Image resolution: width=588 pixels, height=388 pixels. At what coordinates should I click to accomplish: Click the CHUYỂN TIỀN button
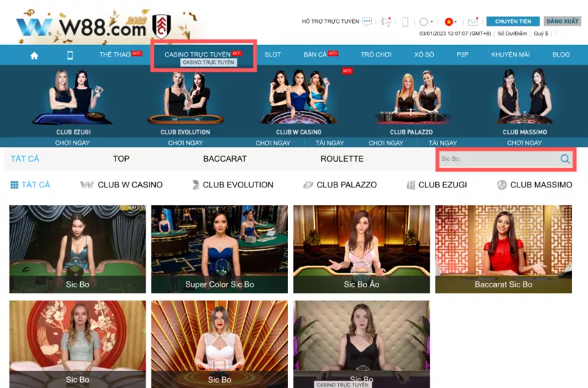click(512, 21)
